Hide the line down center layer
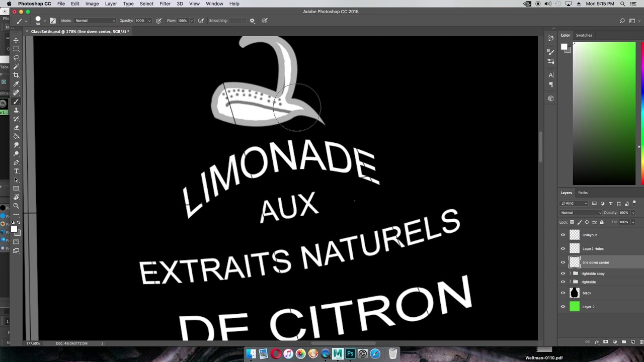The width and height of the screenshot is (644, 362). (x=563, y=262)
